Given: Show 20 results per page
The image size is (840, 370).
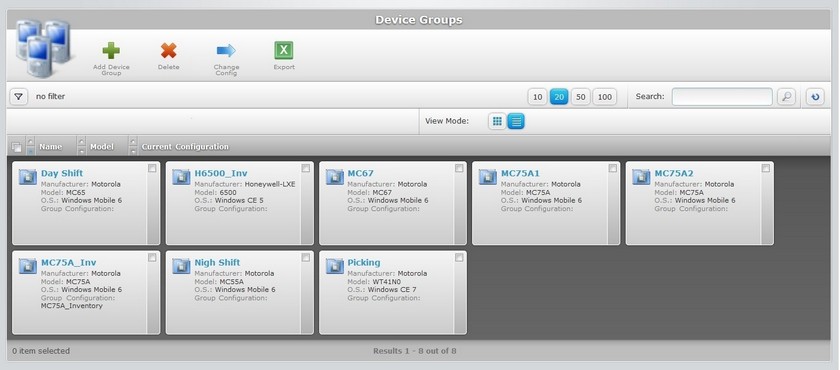Looking at the screenshot, I should pos(559,97).
